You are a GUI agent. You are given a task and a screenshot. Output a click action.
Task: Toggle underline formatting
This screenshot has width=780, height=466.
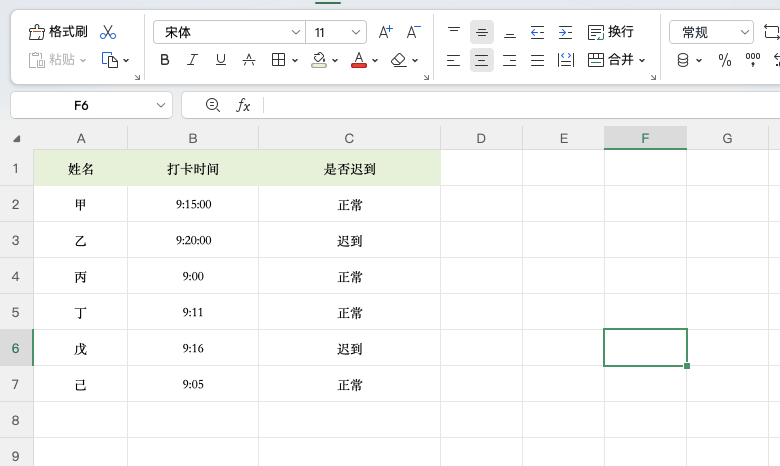(221, 60)
